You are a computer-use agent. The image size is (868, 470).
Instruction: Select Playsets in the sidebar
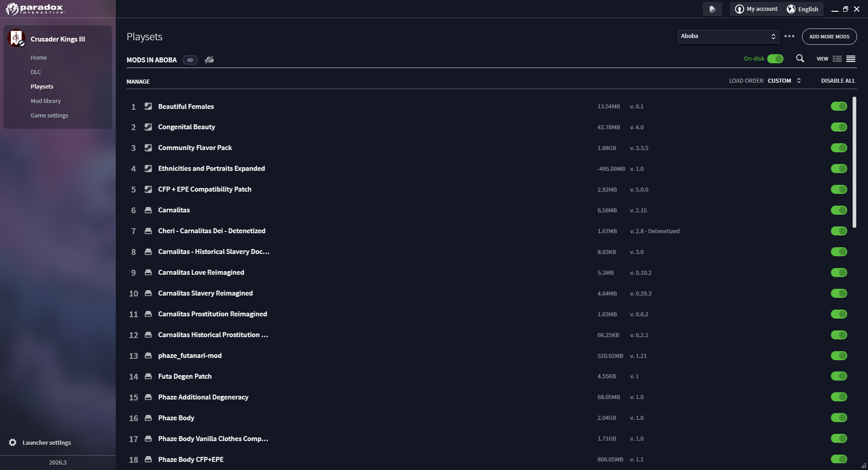point(42,86)
